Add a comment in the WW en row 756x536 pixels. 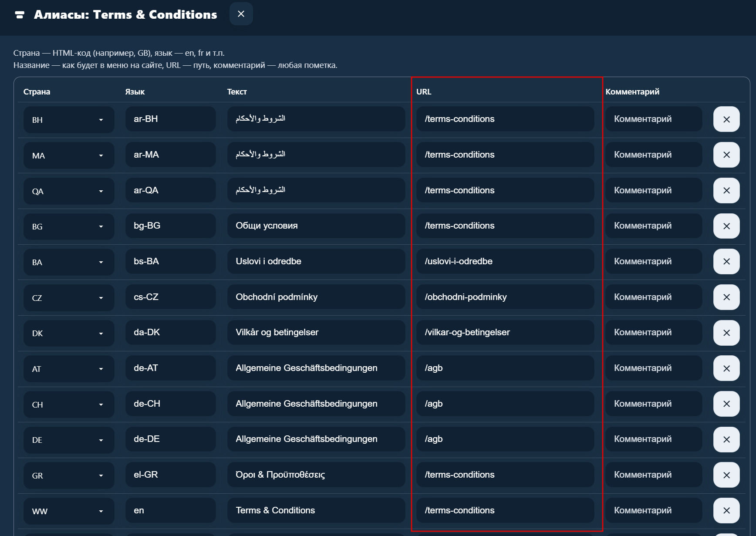click(654, 510)
